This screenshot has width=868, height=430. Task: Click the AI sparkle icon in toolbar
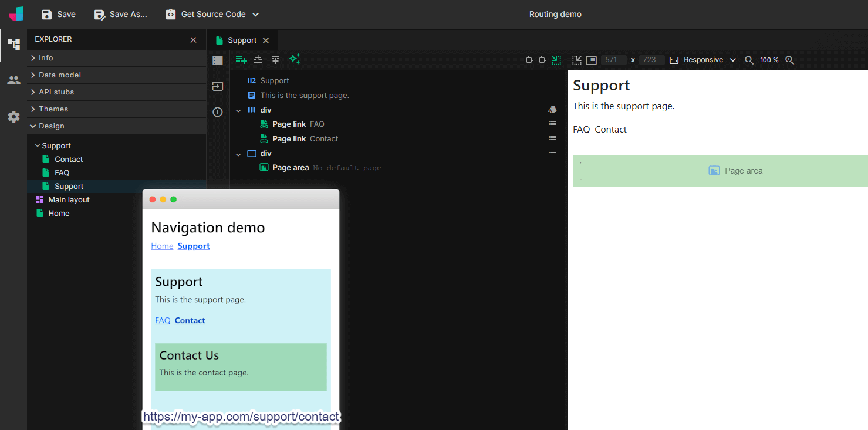[x=295, y=59]
